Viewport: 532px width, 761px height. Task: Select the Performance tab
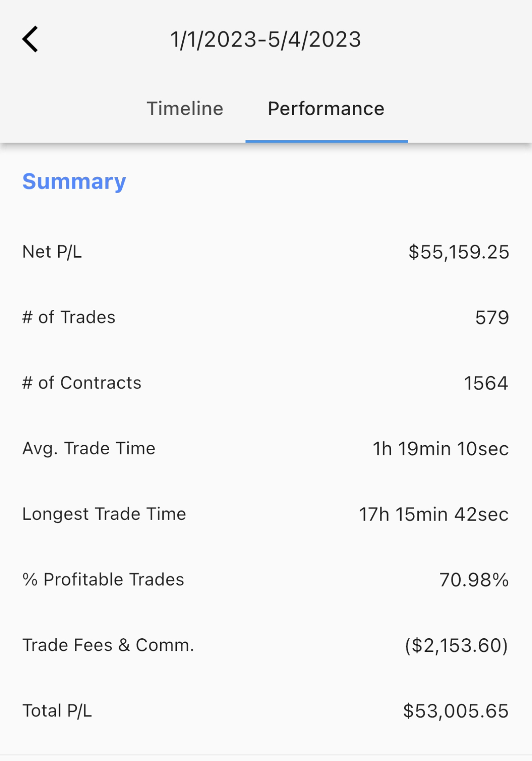pyautogui.click(x=326, y=109)
